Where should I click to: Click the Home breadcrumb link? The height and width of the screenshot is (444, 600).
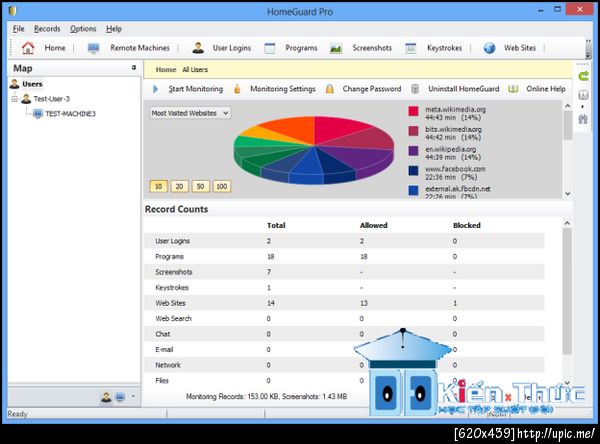click(x=166, y=70)
